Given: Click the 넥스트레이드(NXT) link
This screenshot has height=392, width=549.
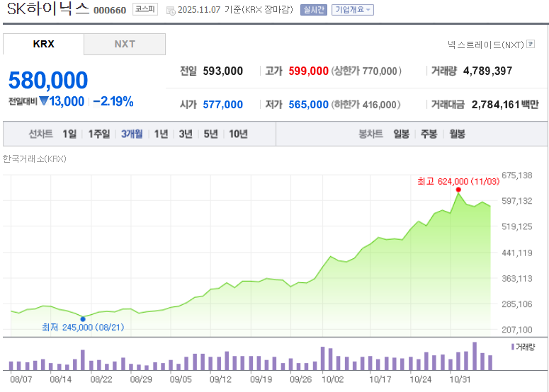Looking at the screenshot, I should point(486,45).
